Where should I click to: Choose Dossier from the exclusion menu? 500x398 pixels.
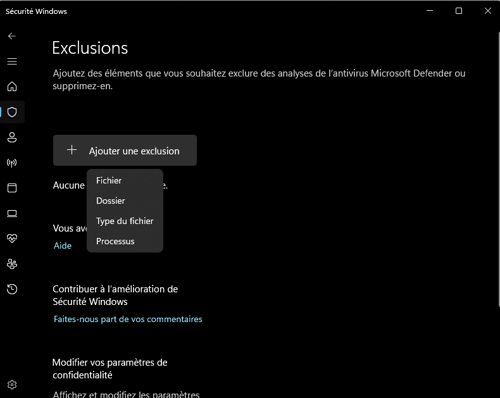coord(125,201)
